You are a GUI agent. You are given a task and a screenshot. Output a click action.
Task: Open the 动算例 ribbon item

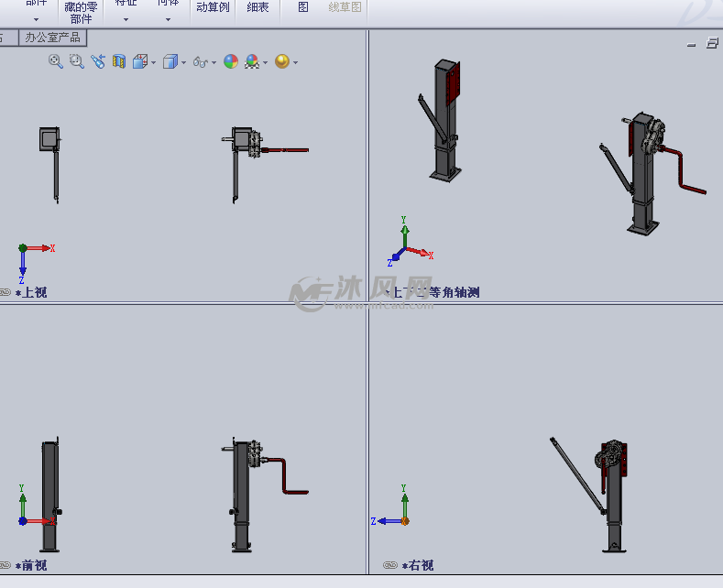pyautogui.click(x=213, y=7)
